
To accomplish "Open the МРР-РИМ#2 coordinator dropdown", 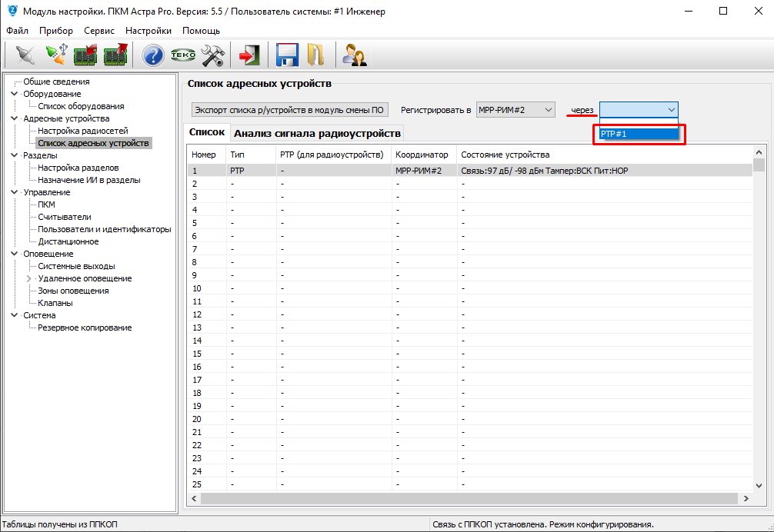I will pos(515,110).
